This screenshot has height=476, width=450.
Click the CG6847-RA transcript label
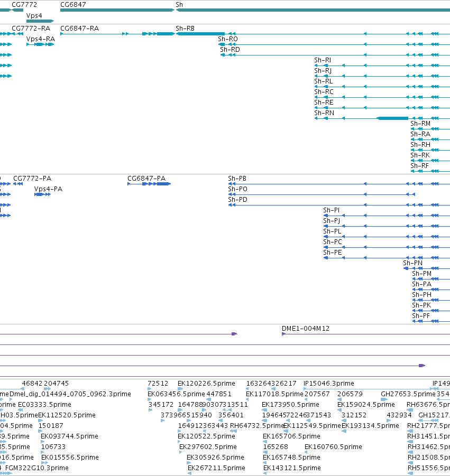coord(80,28)
